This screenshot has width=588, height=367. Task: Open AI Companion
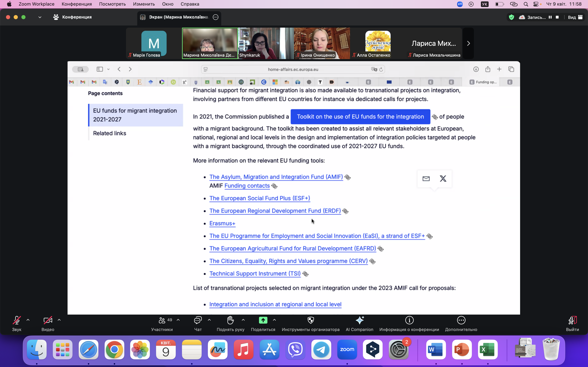pyautogui.click(x=359, y=320)
